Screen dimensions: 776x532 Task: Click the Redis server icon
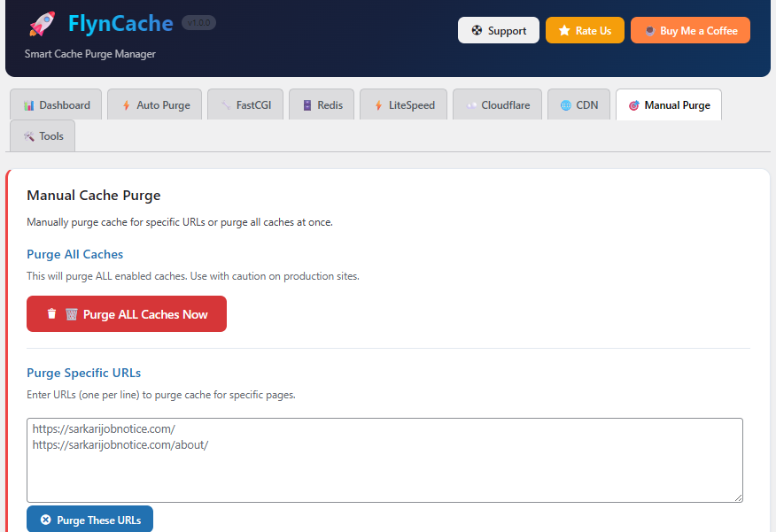point(307,105)
